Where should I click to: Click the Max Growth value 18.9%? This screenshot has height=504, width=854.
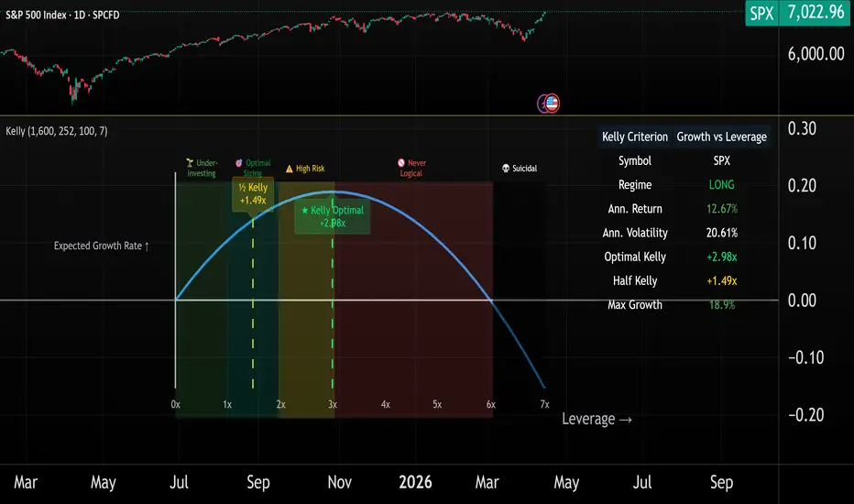[x=722, y=304]
